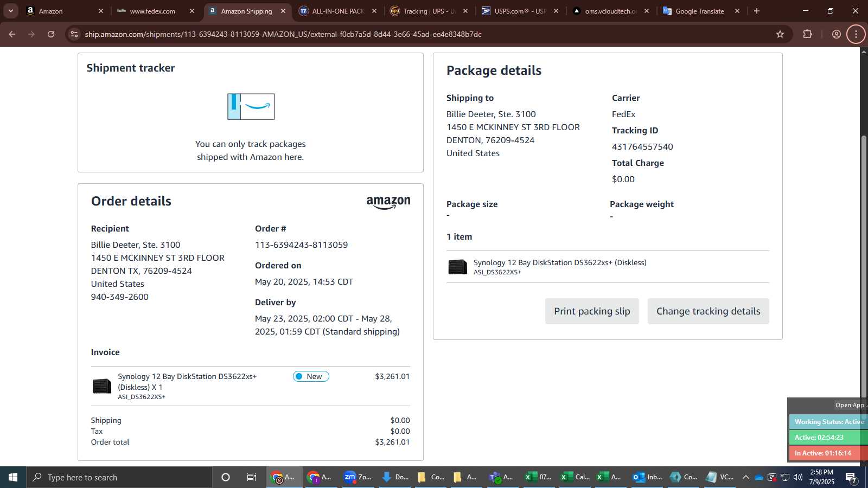Image resolution: width=868 pixels, height=488 pixels.
Task: Reload the current page
Action: coord(51,34)
